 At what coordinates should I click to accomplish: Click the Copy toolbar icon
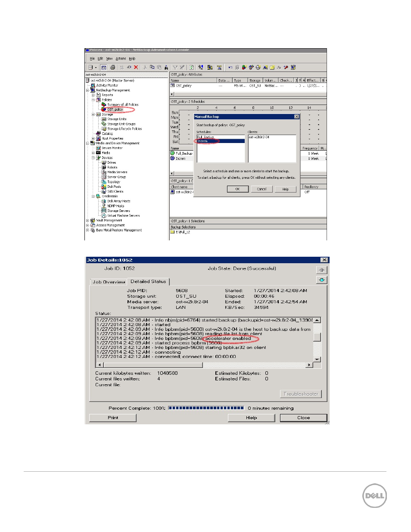coord(152,67)
